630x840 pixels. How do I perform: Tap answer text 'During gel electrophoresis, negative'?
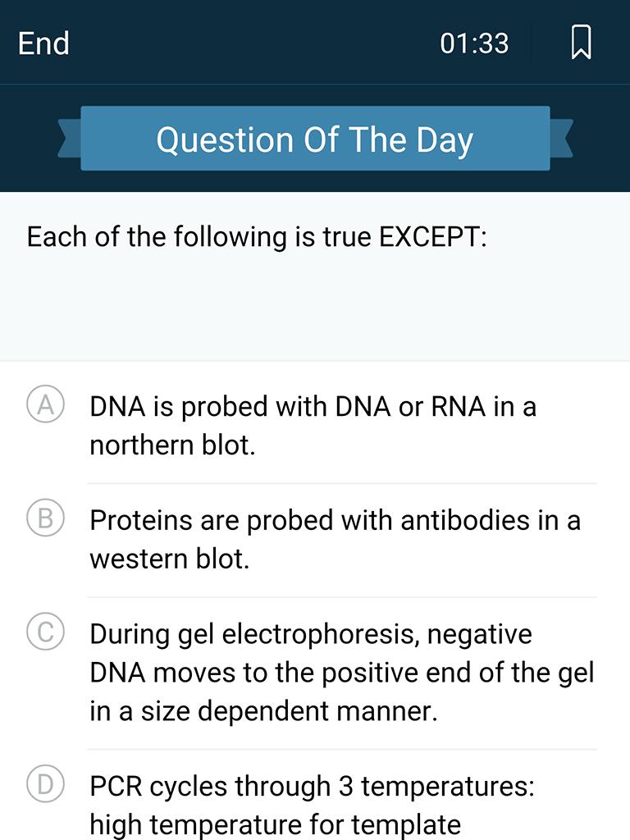pyautogui.click(x=311, y=635)
